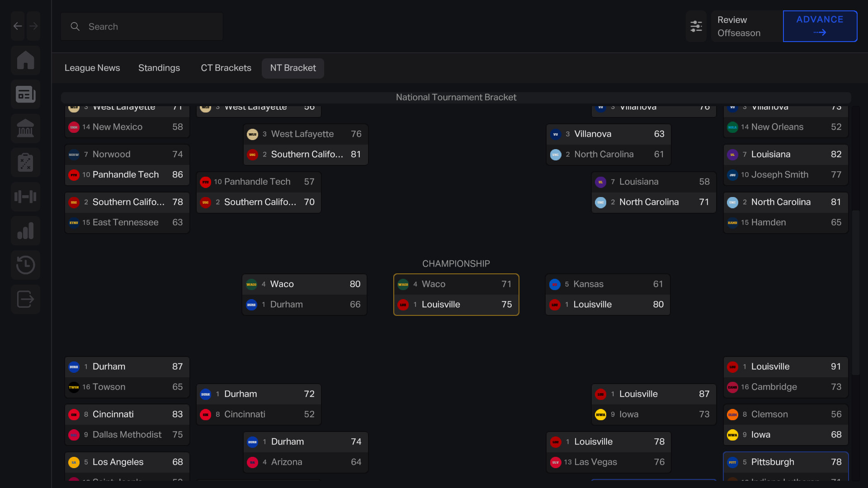Open the CT Brackets tab
The height and width of the screenshot is (488, 868).
[226, 68]
